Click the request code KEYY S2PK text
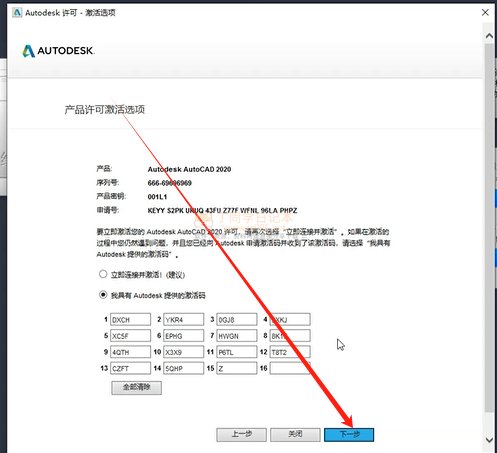Viewport: 497px width, 453px height. [x=222, y=210]
